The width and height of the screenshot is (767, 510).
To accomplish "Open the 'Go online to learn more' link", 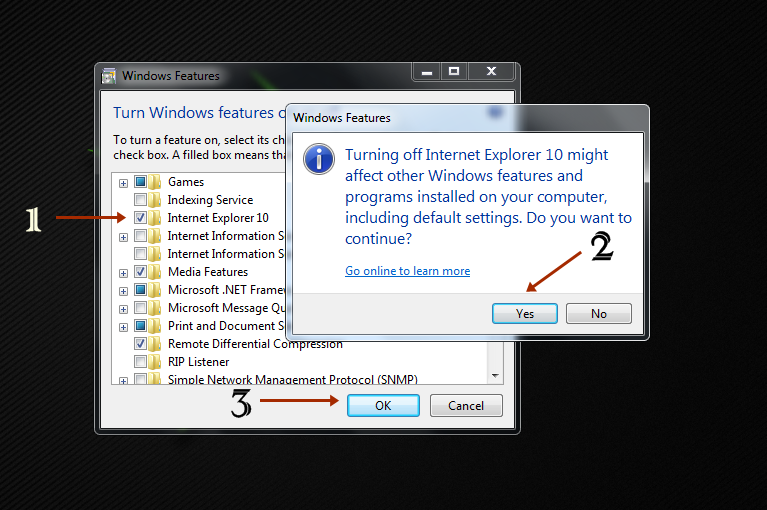I will pos(407,271).
